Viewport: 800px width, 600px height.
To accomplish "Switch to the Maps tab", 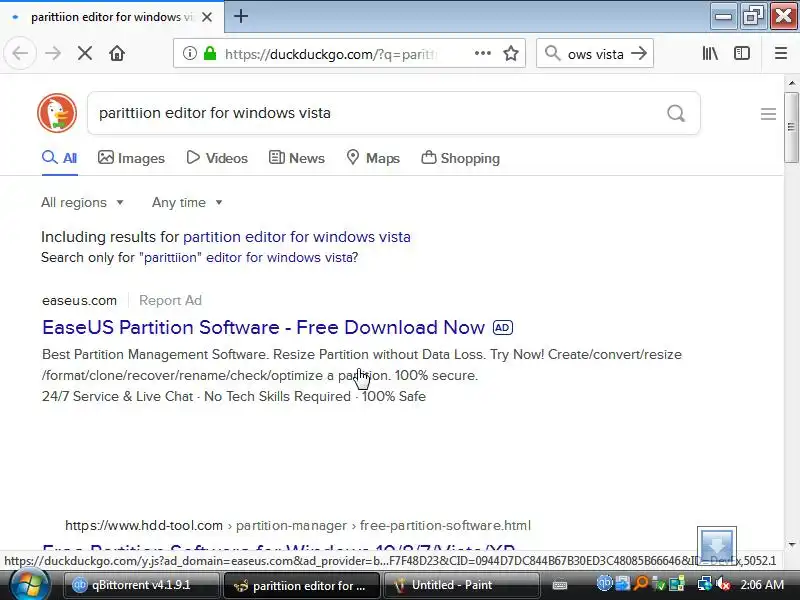I will (373, 158).
